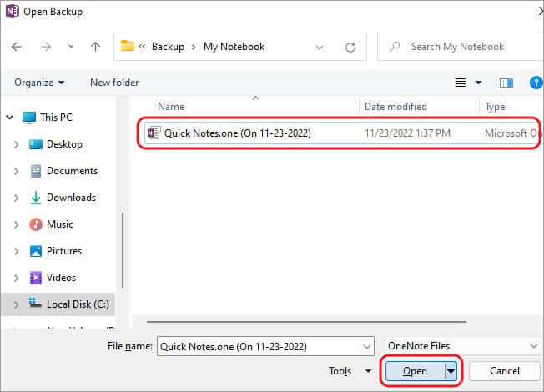Open recent locations dropdown chevron
Image resolution: width=544 pixels, height=392 pixels.
click(x=71, y=46)
